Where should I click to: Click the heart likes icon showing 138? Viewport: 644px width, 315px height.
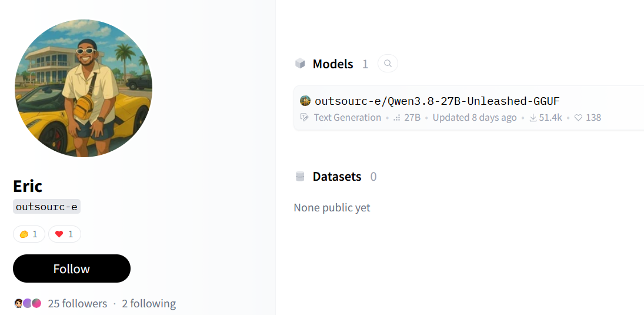point(578,118)
